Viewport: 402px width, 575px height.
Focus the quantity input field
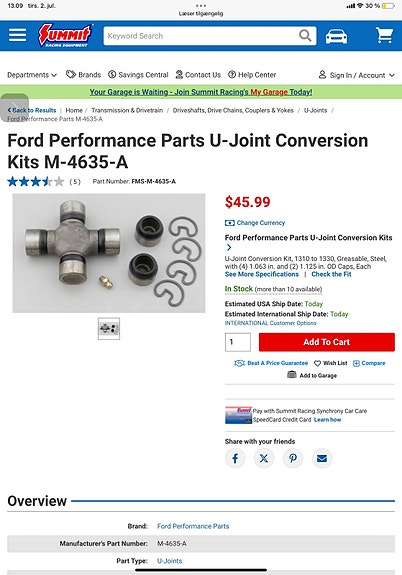pyautogui.click(x=238, y=342)
